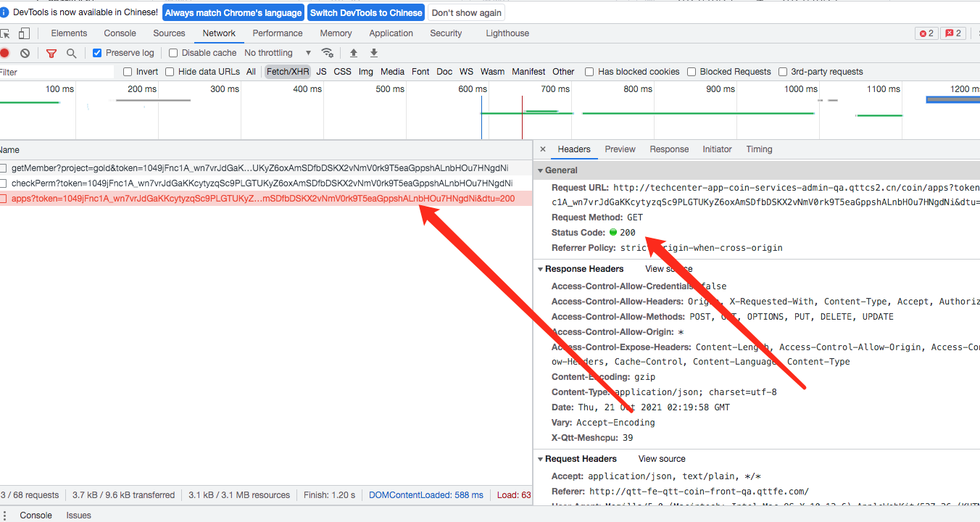The height and width of the screenshot is (522, 980).
Task: Open the Preview tab of request
Action: tap(620, 149)
